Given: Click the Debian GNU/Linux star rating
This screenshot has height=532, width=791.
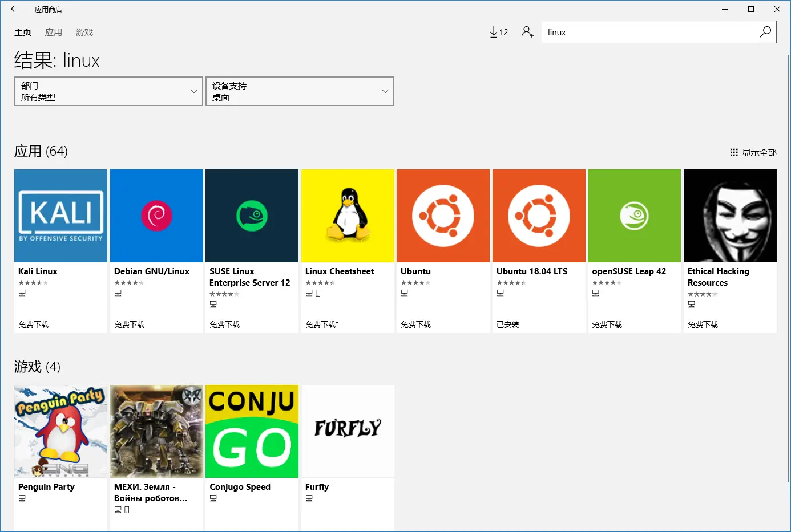Looking at the screenshot, I should [x=129, y=283].
